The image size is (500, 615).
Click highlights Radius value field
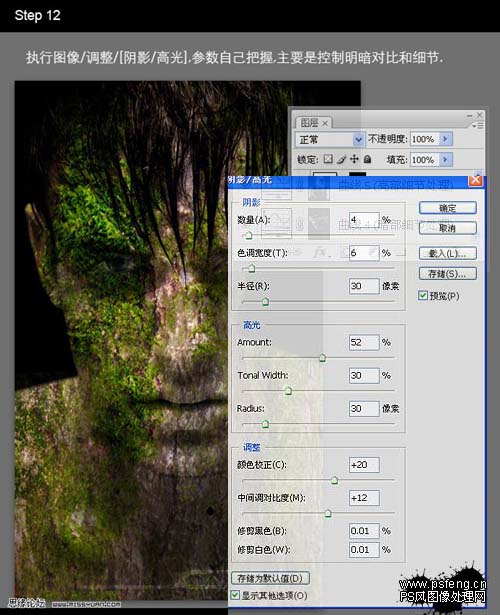pyautogui.click(x=364, y=409)
